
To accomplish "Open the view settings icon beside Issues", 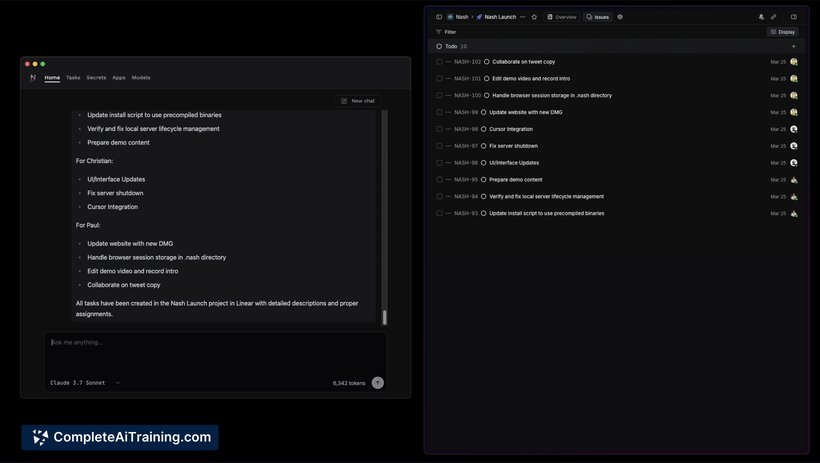I will click(x=620, y=17).
